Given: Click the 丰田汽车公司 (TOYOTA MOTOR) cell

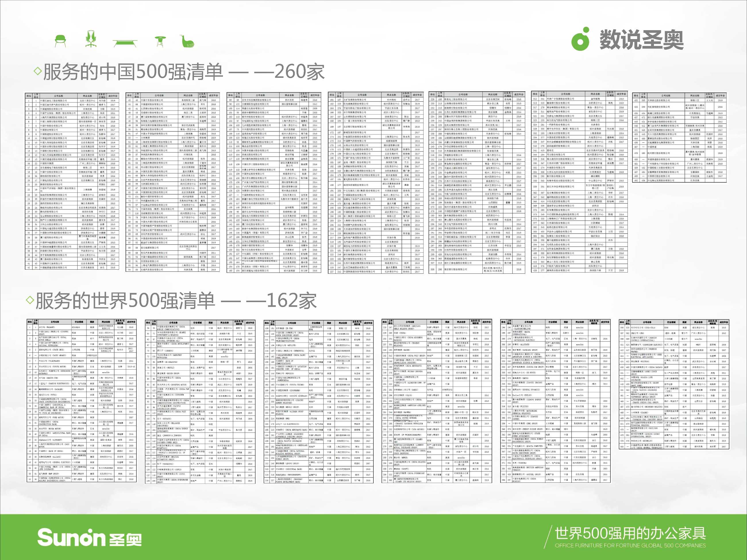Looking at the screenshot, I should click(x=55, y=367).
